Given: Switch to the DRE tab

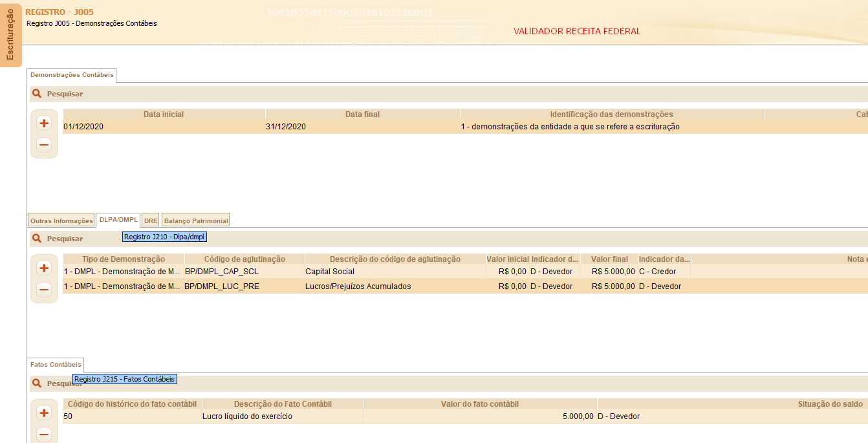Looking at the screenshot, I should tap(150, 220).
